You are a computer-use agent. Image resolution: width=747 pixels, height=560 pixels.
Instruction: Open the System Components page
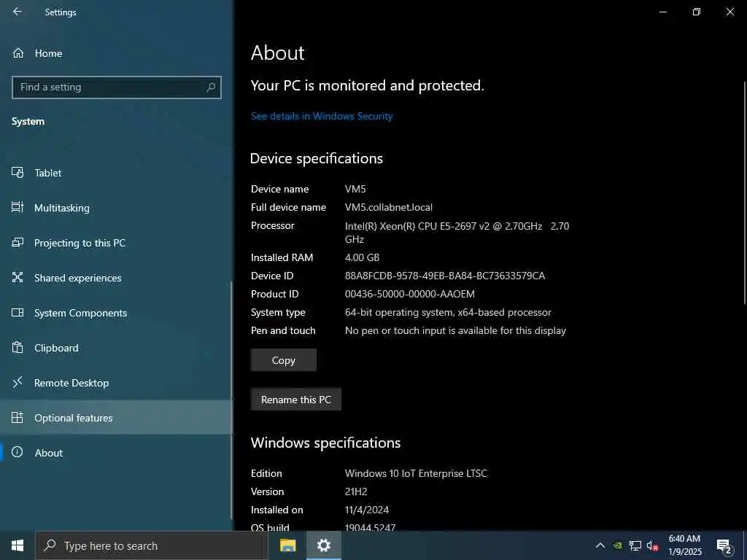[x=116, y=313]
